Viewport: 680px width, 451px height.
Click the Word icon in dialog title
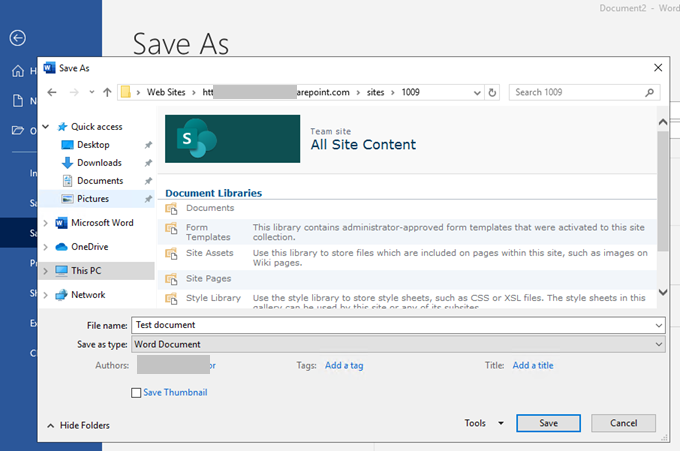click(49, 68)
